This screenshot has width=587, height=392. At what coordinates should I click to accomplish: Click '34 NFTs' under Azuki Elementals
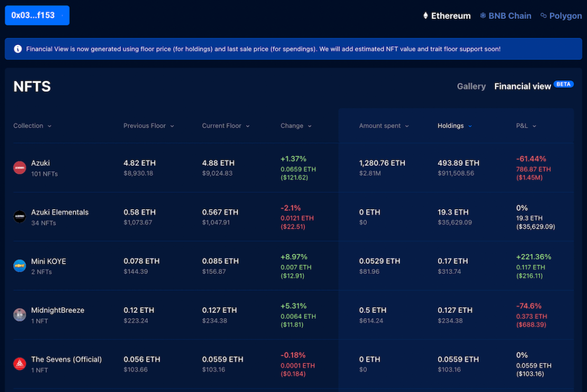click(x=44, y=223)
